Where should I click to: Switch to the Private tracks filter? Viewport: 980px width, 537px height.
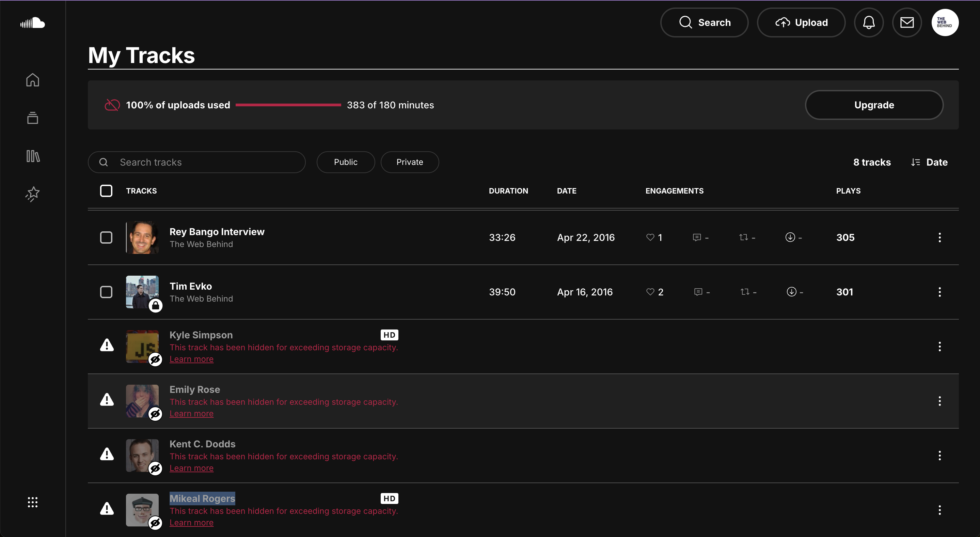click(x=409, y=162)
